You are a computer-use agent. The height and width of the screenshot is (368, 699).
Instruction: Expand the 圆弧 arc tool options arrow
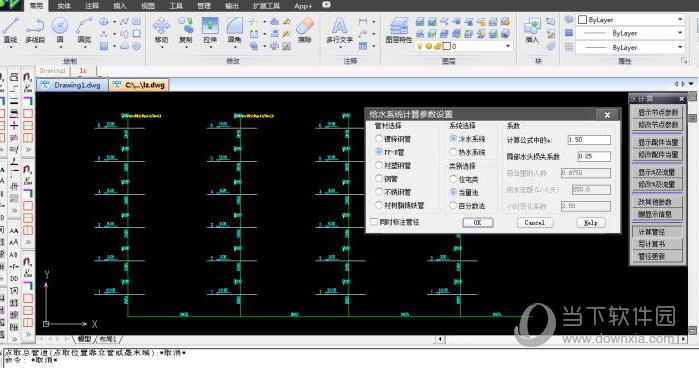point(84,46)
